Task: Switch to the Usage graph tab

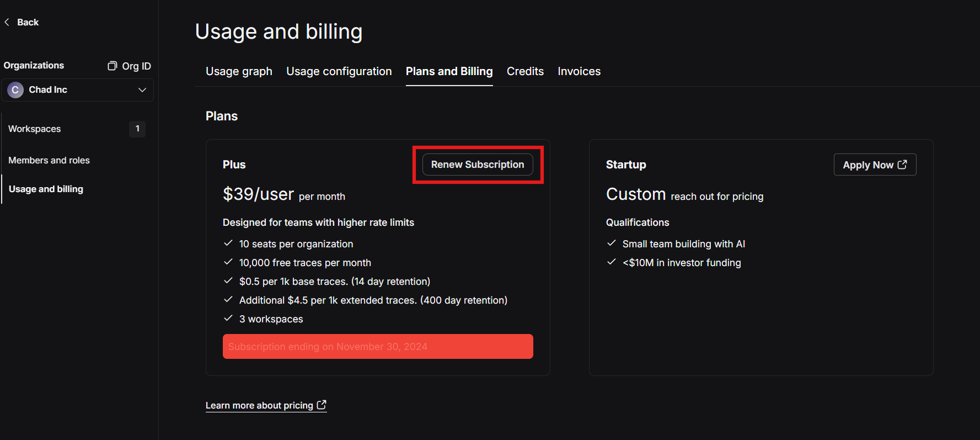Action: pos(239,71)
